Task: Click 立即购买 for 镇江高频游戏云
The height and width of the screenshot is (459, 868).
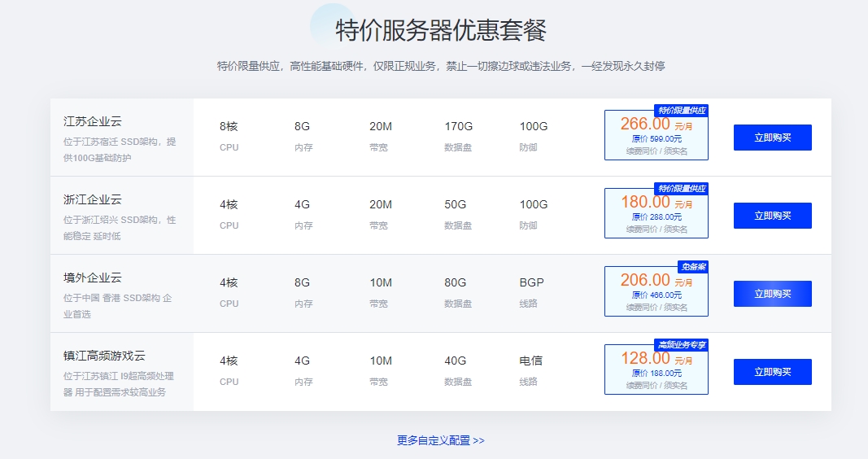Action: click(x=772, y=372)
